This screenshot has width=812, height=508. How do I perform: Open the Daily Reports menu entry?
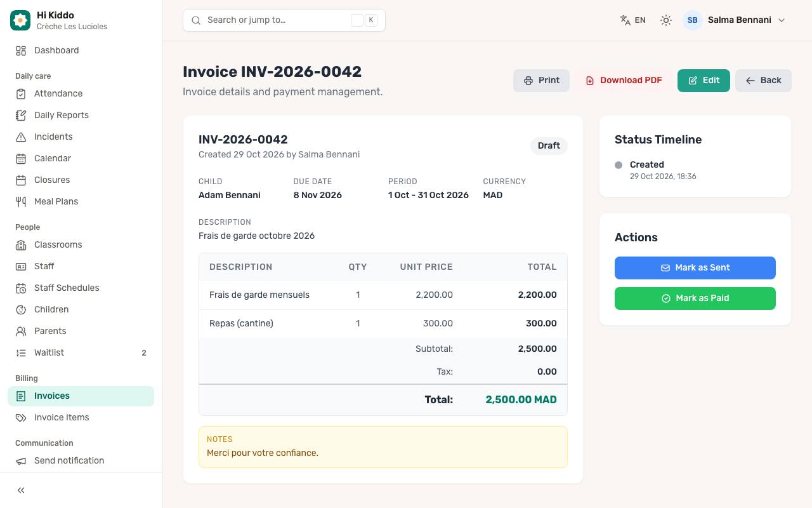tap(81, 115)
